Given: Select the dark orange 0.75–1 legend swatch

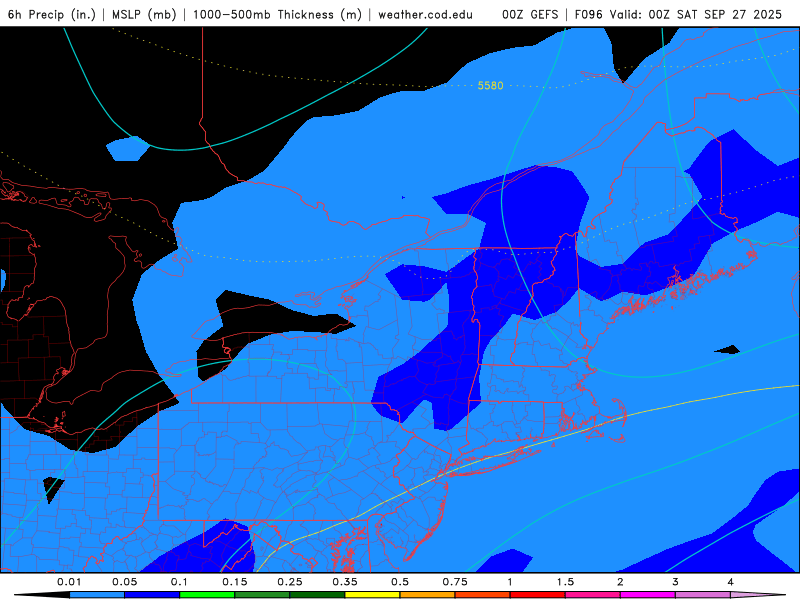Looking at the screenshot, I should (483, 595).
